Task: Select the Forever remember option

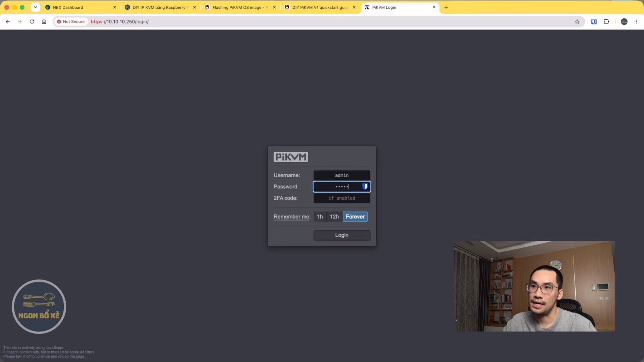Action: click(355, 217)
